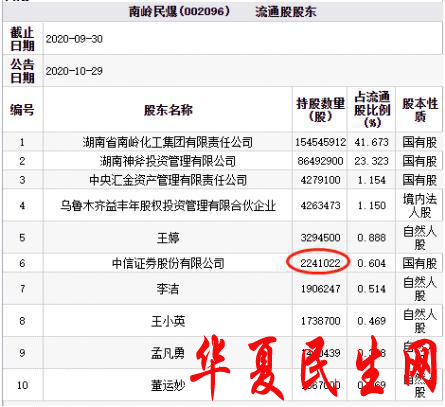Click shareholder name 李洁
The image size is (445, 407).
[168, 289]
